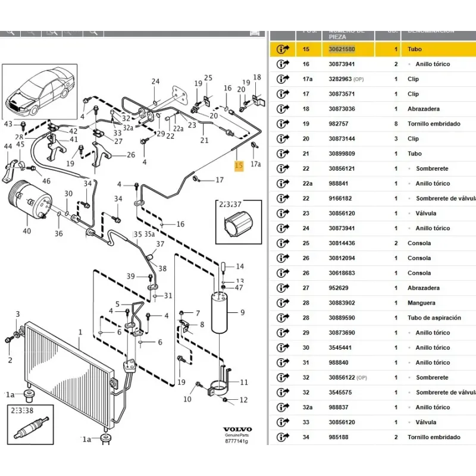
Task: Click the Número de pieza column header
Action: tap(347, 32)
